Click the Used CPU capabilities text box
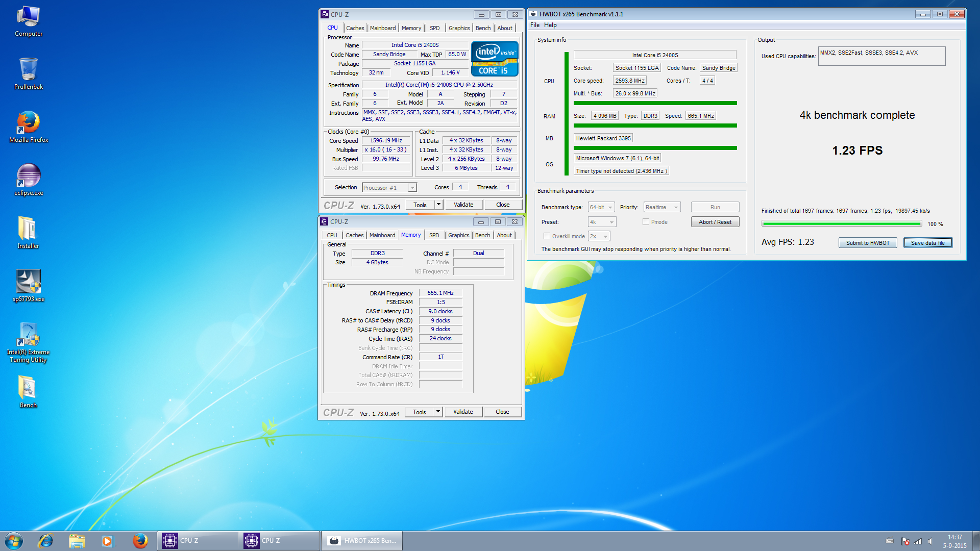Screen dimensions: 980x551 click(x=881, y=56)
